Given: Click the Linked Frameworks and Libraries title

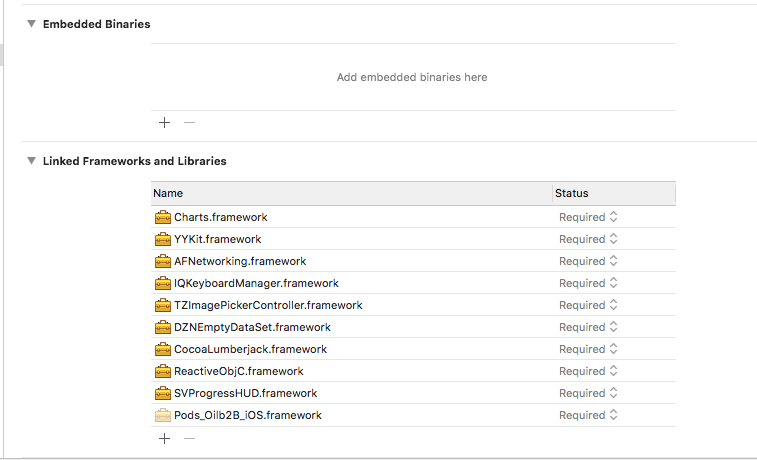Looking at the screenshot, I should (135, 161).
